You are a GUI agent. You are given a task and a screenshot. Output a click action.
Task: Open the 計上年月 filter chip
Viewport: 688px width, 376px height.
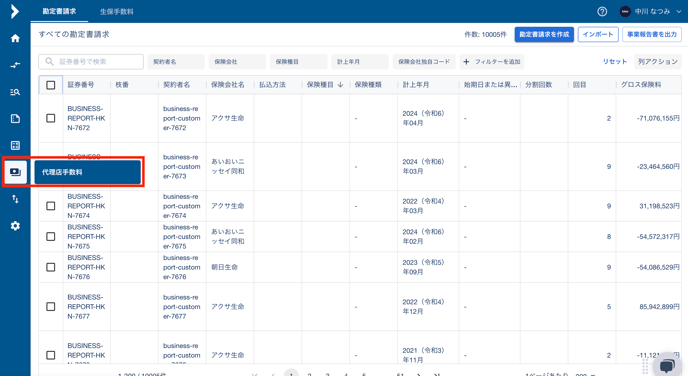360,61
